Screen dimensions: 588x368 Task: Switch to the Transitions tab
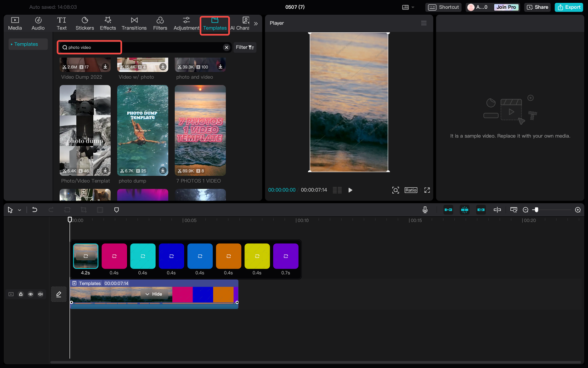click(x=134, y=23)
